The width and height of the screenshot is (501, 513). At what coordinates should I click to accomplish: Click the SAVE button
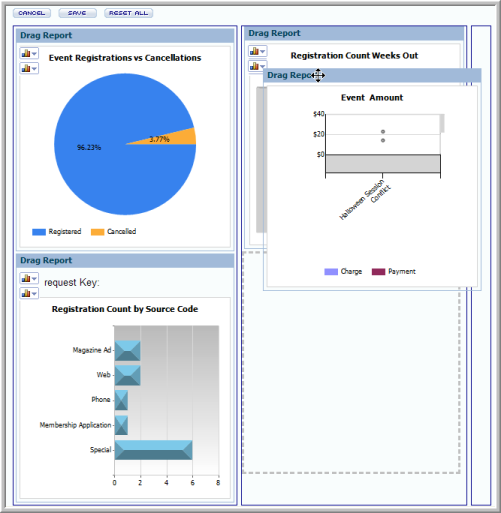pyautogui.click(x=77, y=13)
